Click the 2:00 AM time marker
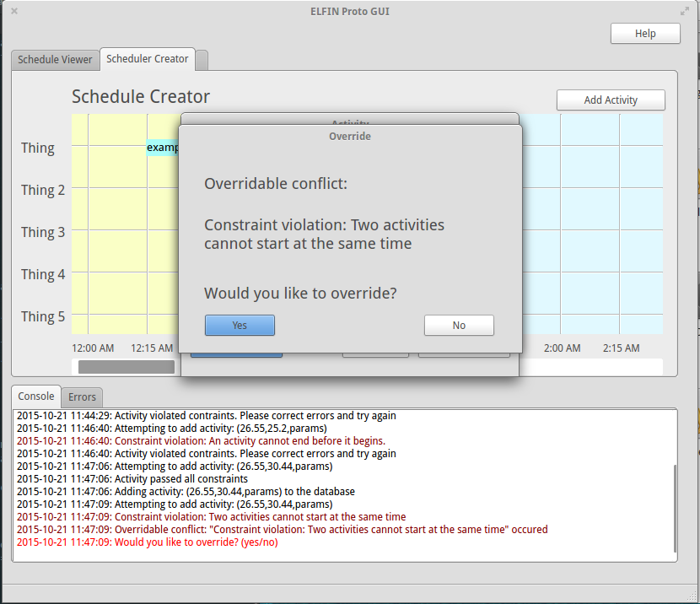The width and height of the screenshot is (700, 604). (562, 348)
